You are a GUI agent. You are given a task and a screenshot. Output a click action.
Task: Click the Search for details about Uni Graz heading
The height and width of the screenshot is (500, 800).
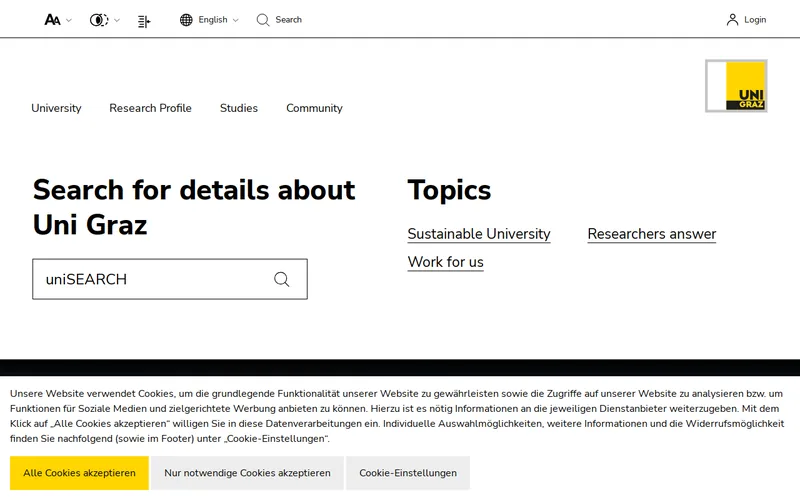click(194, 207)
